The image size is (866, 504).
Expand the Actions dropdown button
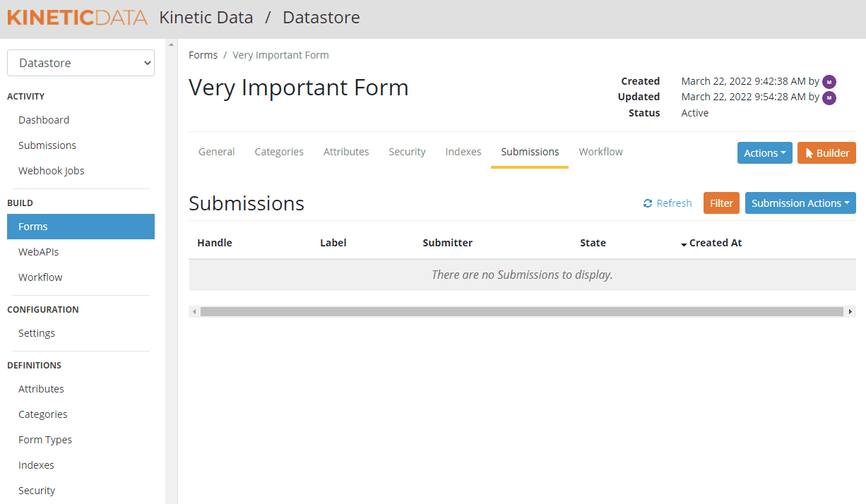pos(764,153)
